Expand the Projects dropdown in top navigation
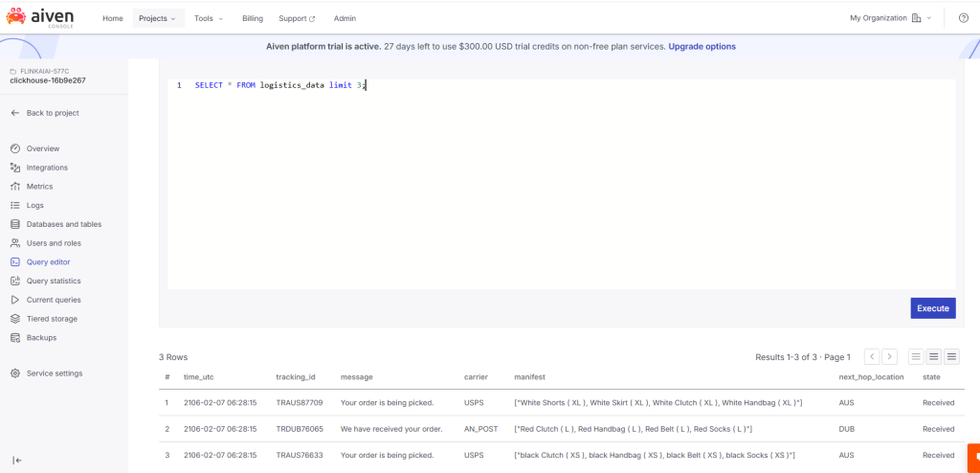The height and width of the screenshot is (473, 980). click(157, 18)
